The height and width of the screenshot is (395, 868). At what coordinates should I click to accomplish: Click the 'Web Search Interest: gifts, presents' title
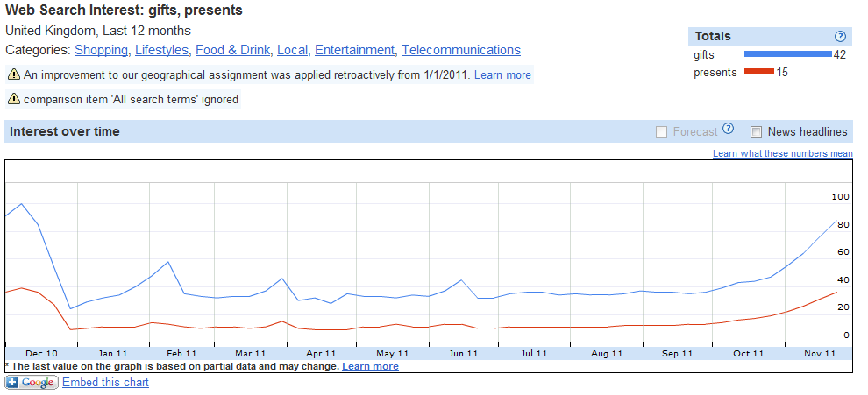(x=124, y=10)
